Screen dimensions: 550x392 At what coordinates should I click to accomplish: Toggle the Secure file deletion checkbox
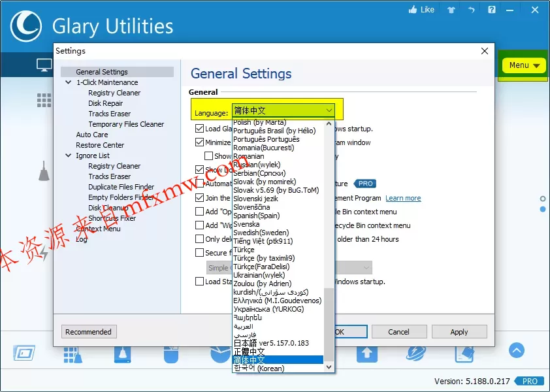tap(200, 253)
